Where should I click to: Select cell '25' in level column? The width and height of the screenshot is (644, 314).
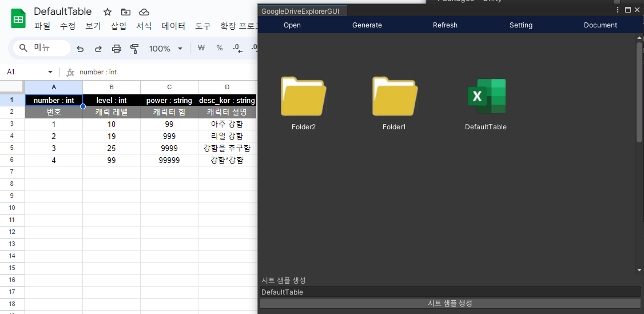click(112, 148)
